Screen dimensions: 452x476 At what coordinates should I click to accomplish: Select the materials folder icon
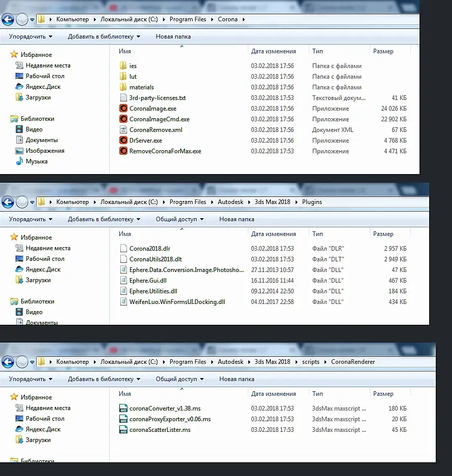click(x=123, y=87)
